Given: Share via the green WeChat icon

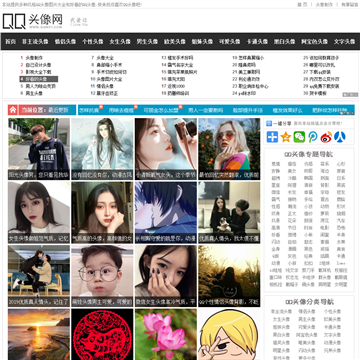Looking at the screenshot, I should [299, 137].
